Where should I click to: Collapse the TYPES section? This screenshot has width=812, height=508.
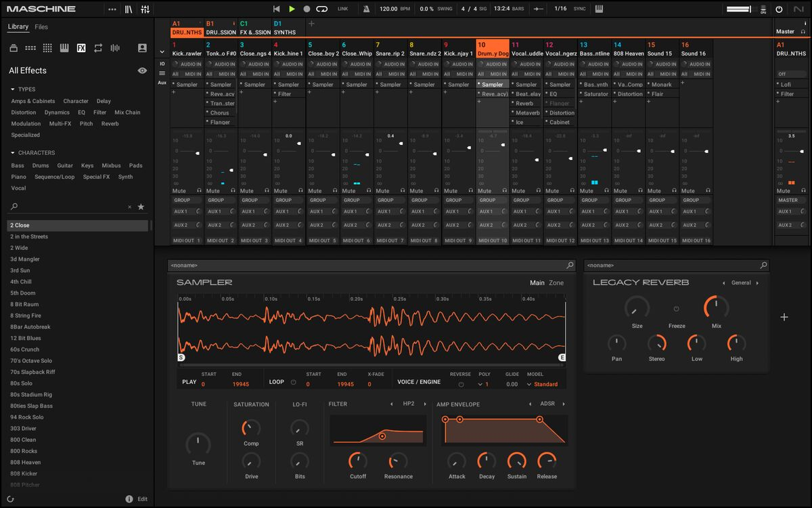(x=13, y=89)
